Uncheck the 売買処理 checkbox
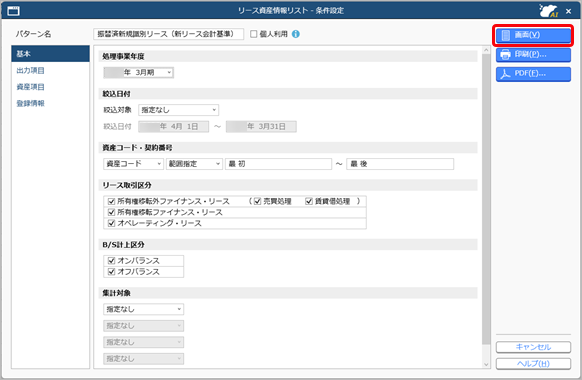Viewport: 582px width, 380px height. [258, 202]
